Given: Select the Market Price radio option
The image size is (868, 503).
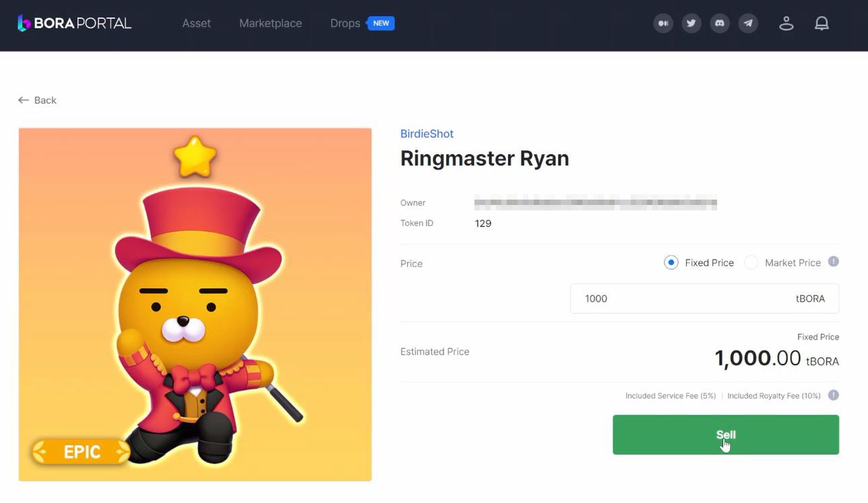Looking at the screenshot, I should [x=751, y=262].
